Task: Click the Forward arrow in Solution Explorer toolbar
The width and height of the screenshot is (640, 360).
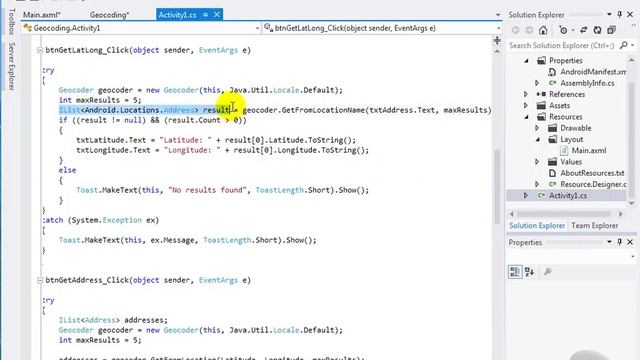Action: pyautogui.click(x=529, y=30)
